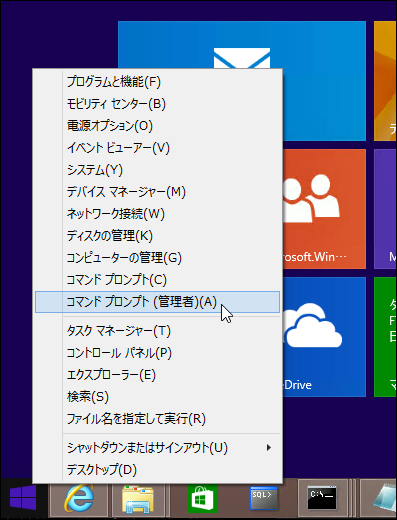The image size is (397, 520).
Task: Open Internet Explorer from taskbar
Action: [x=79, y=499]
